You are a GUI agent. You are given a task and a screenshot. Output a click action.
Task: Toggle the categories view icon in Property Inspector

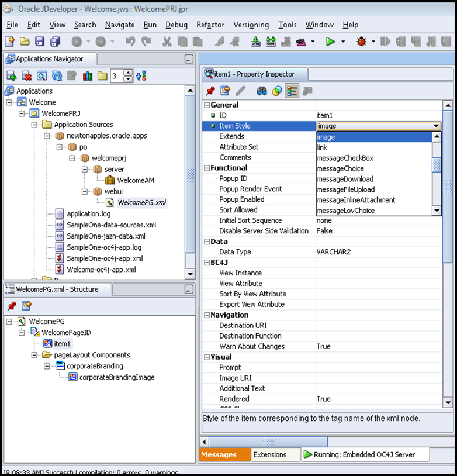(292, 91)
